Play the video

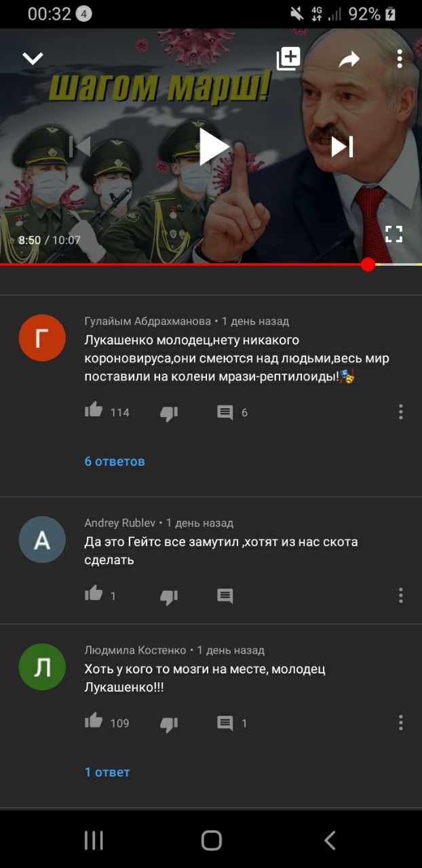coord(214,146)
